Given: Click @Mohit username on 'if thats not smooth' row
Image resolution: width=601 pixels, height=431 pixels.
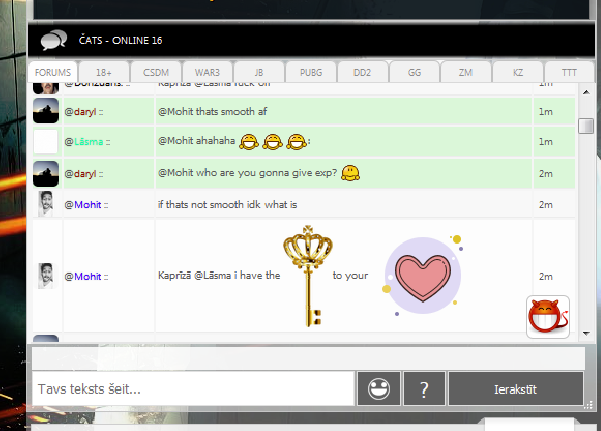Looking at the screenshot, I should [83, 204].
